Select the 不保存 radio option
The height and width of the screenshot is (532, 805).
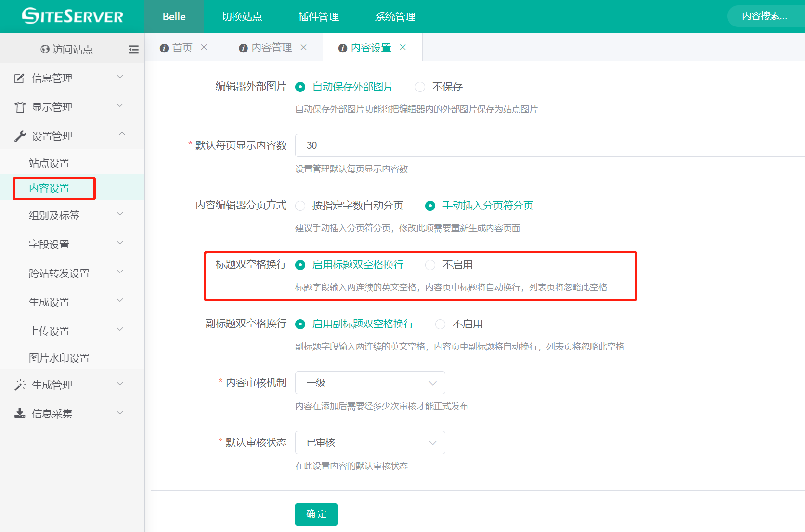point(420,87)
